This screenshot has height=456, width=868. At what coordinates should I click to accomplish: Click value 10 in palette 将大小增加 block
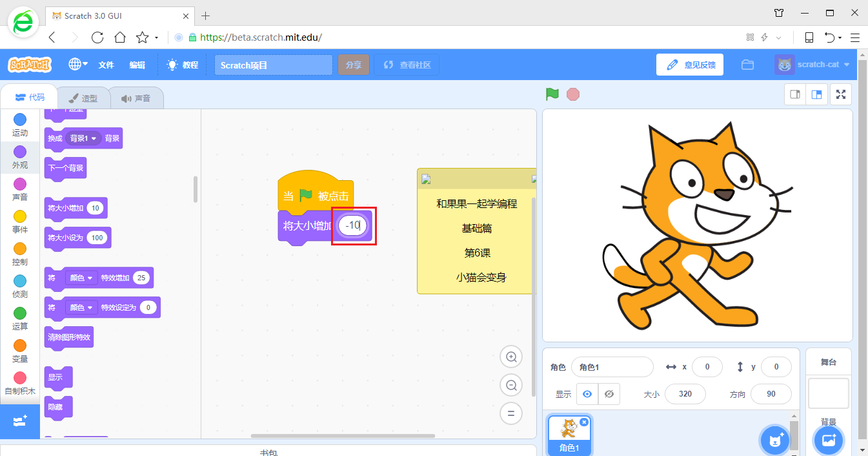tap(96, 208)
